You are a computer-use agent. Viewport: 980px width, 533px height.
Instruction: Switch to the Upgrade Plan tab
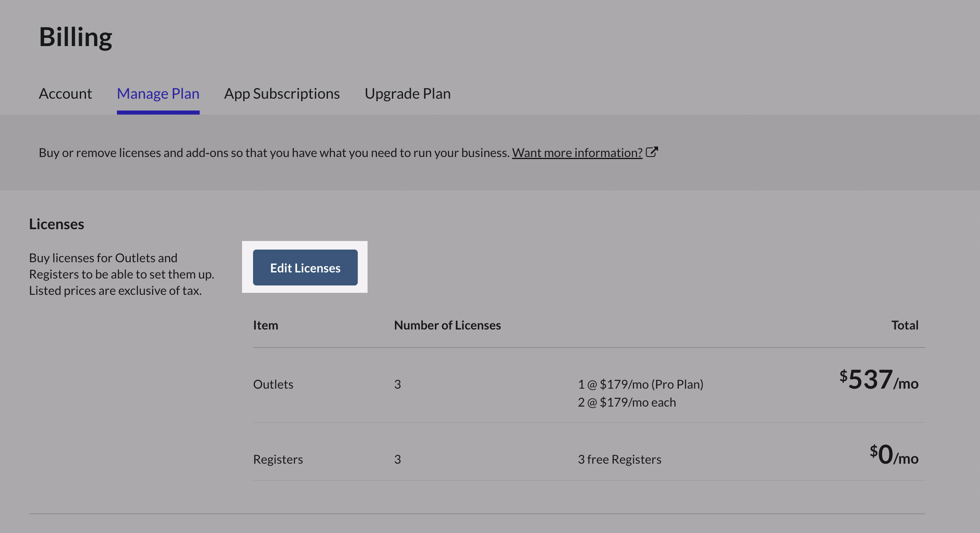point(408,93)
